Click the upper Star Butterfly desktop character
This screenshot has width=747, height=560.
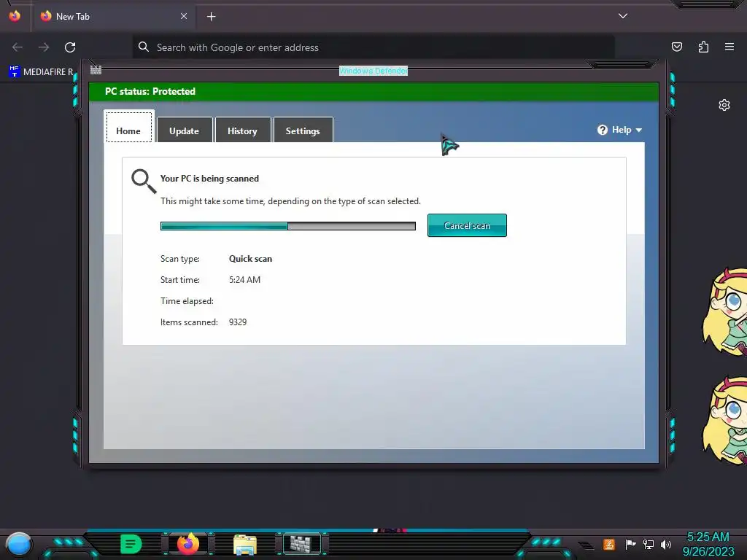[x=725, y=312]
